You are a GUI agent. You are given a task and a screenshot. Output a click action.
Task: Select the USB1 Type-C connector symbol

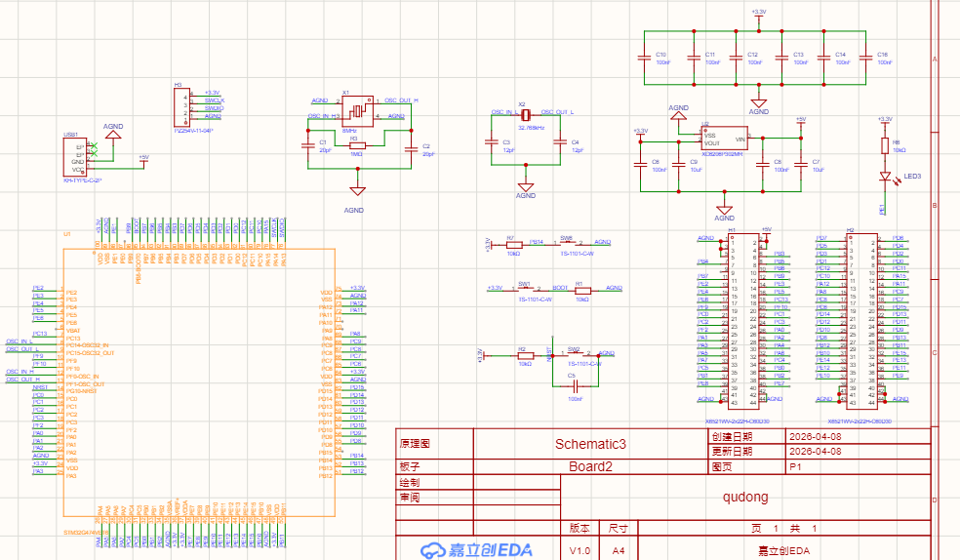pyautogui.click(x=79, y=156)
